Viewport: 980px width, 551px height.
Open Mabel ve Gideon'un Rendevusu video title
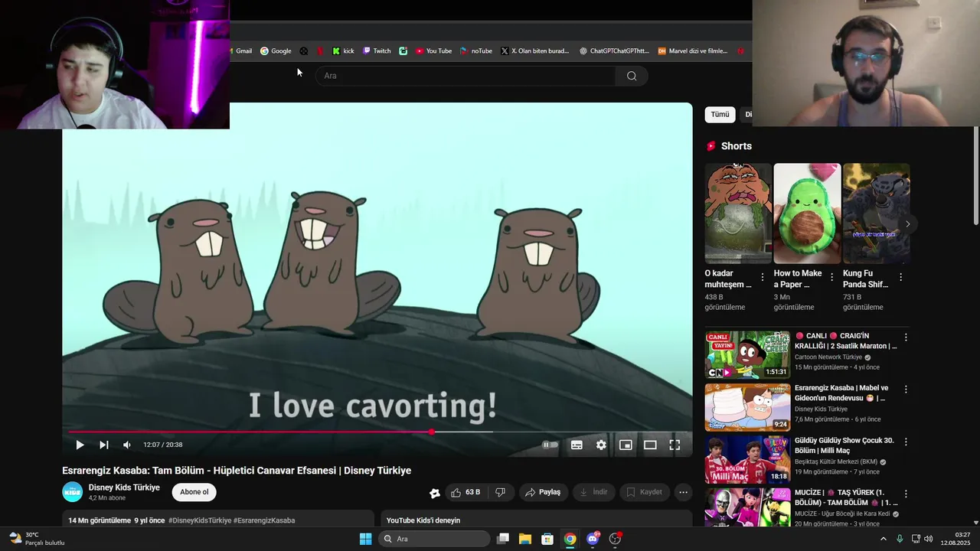click(841, 393)
